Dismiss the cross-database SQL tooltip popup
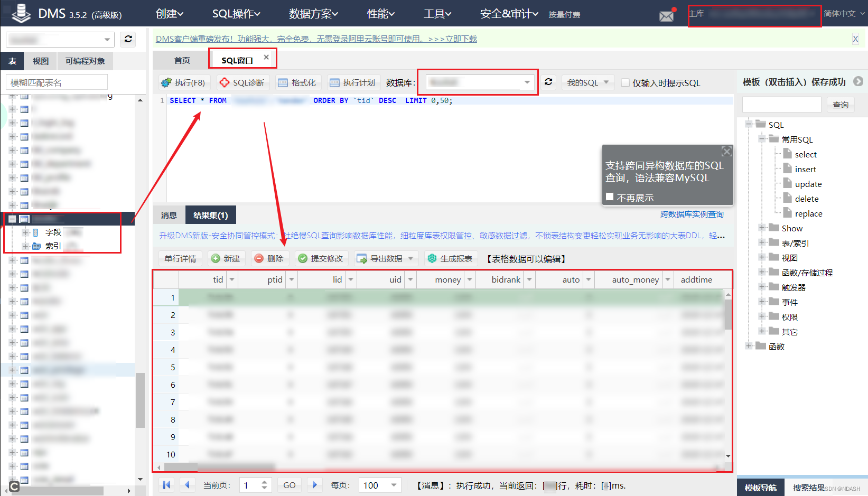The height and width of the screenshot is (496, 868). pos(727,152)
